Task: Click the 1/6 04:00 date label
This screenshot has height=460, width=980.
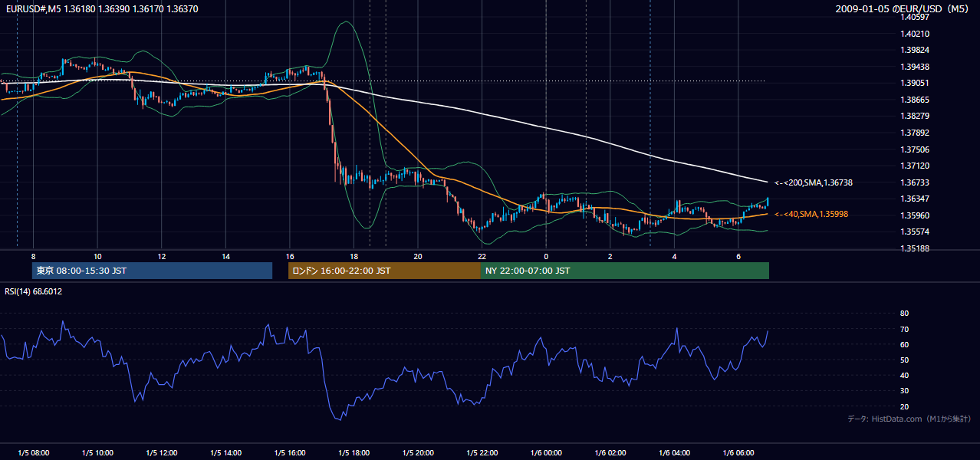Action: click(674, 453)
